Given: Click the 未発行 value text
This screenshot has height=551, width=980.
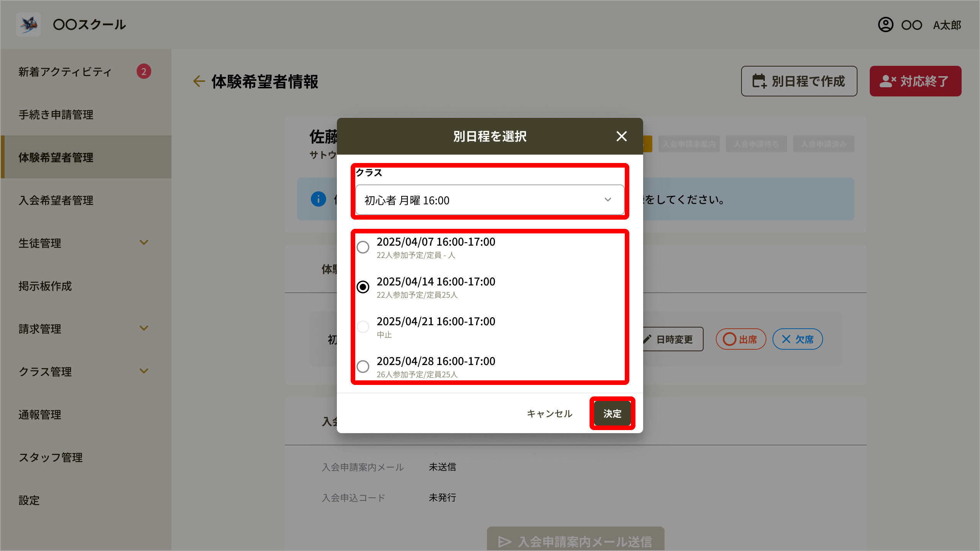Looking at the screenshot, I should click(442, 497).
